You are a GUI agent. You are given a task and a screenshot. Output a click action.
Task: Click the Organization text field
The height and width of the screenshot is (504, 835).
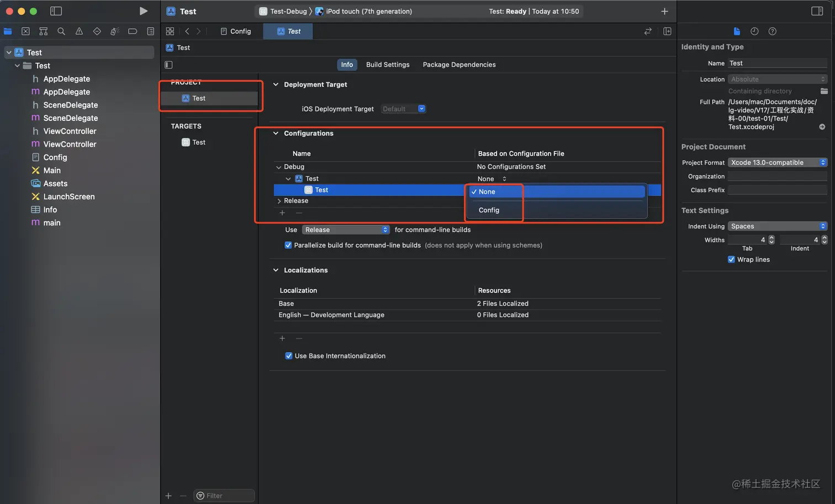pyautogui.click(x=778, y=177)
